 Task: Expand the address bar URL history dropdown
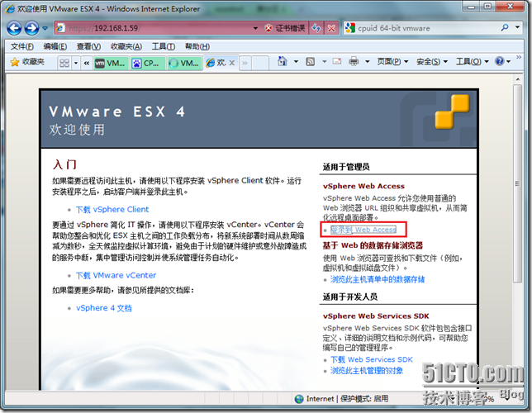[x=255, y=28]
